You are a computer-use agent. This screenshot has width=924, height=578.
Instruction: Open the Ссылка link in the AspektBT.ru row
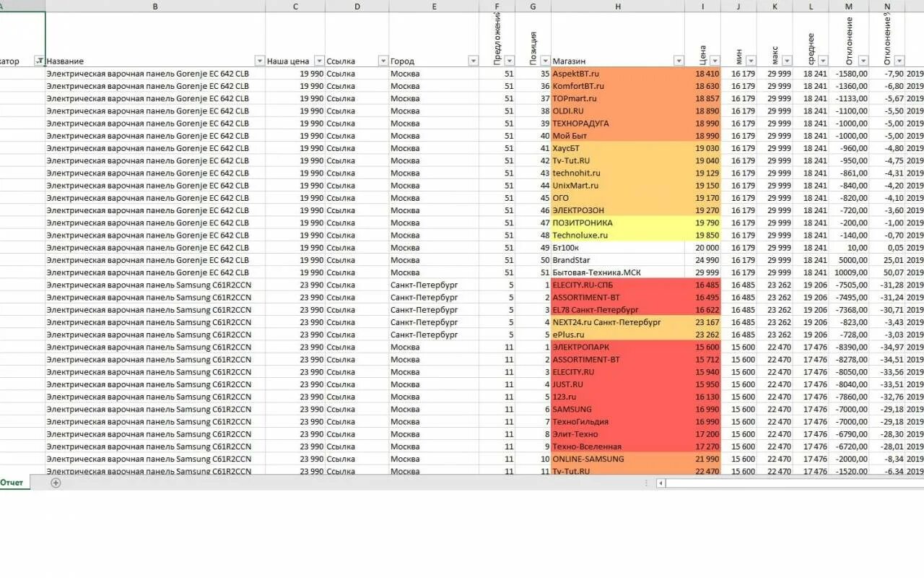tap(341, 74)
